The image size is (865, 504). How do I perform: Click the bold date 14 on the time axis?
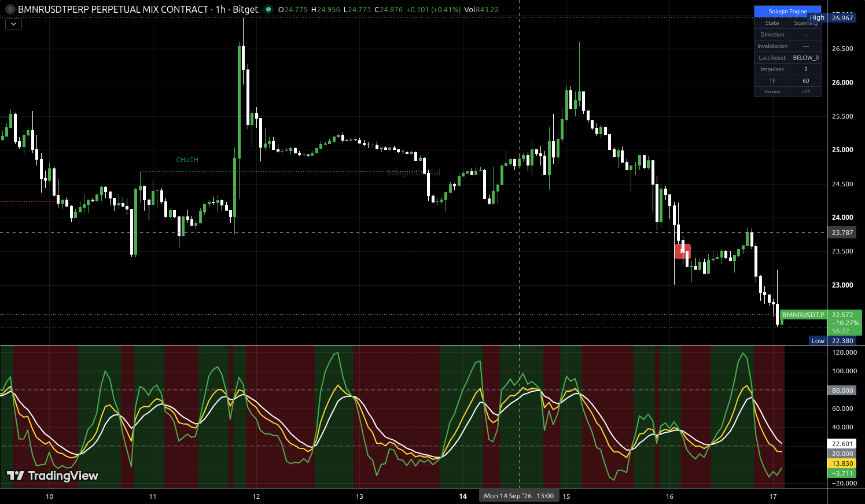[x=463, y=496]
